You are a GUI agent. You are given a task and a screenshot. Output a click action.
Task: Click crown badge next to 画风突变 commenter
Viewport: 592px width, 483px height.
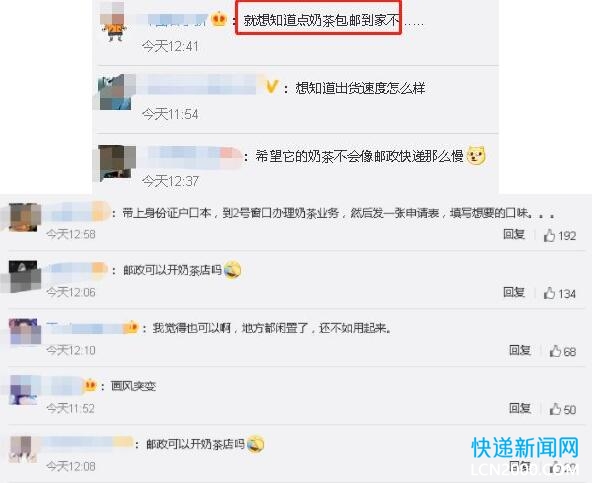point(90,385)
